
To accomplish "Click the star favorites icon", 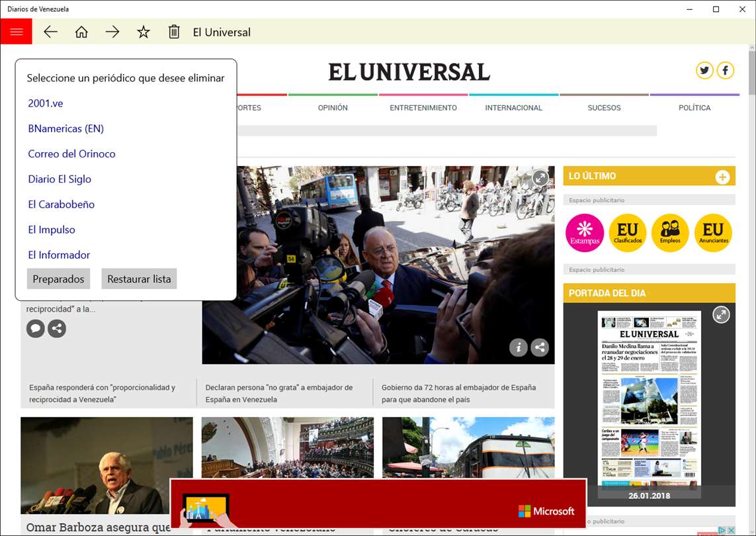I will pyautogui.click(x=143, y=32).
